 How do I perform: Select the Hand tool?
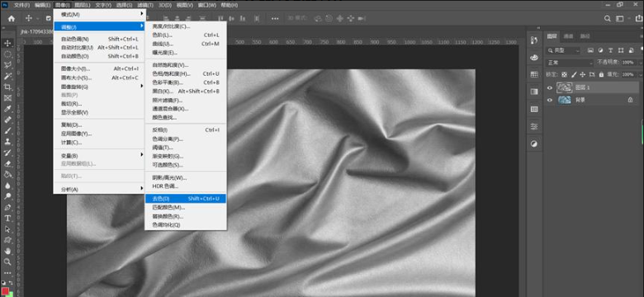[x=7, y=251]
